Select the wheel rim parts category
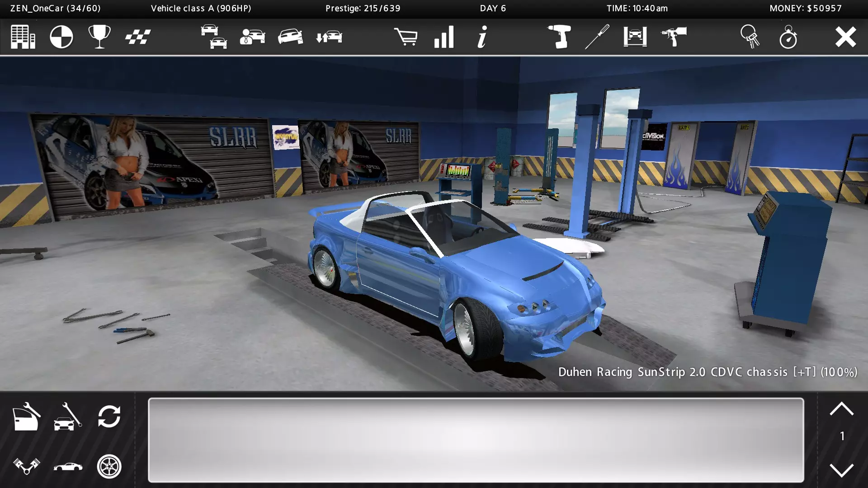 [x=109, y=466]
